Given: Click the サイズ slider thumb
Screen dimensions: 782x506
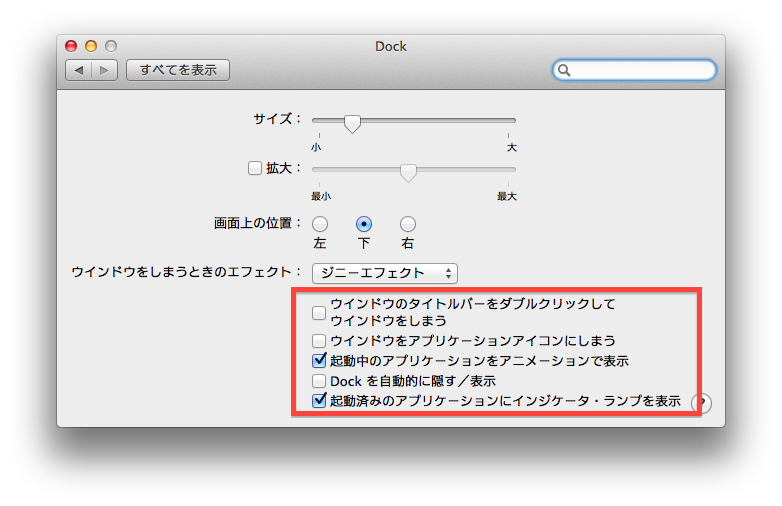Looking at the screenshot, I should (352, 123).
